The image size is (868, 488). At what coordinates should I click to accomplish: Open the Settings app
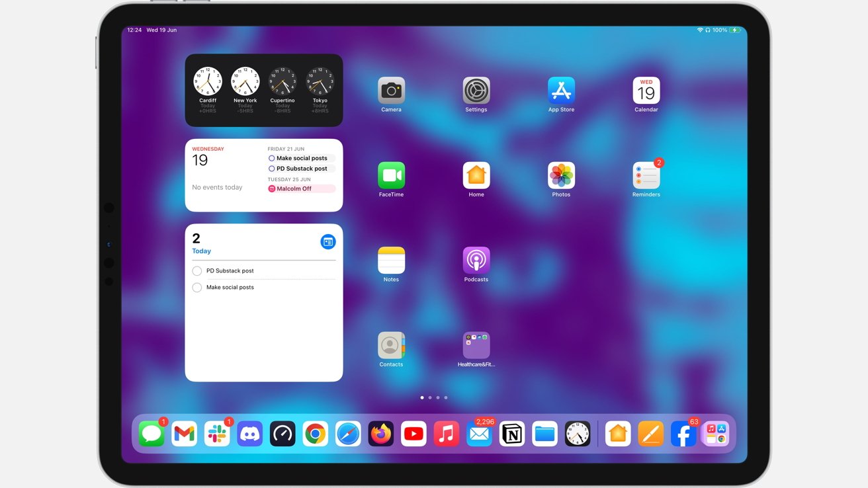coord(476,91)
